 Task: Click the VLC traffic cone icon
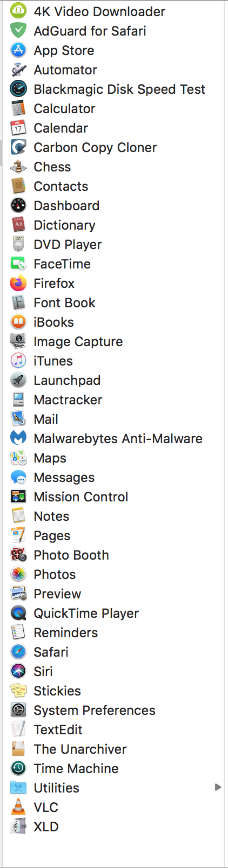click(18, 807)
